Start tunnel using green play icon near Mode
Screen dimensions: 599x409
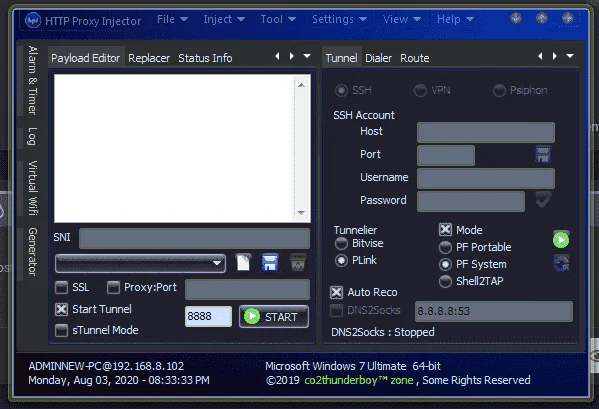click(561, 240)
